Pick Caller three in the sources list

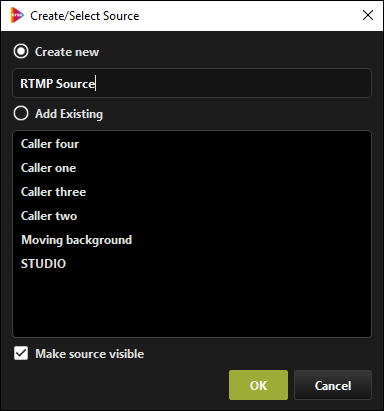(192, 192)
